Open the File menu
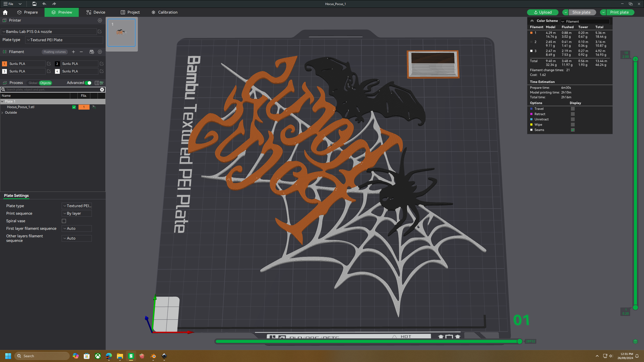Screen dimensions: 644x362 click(x=9, y=4)
